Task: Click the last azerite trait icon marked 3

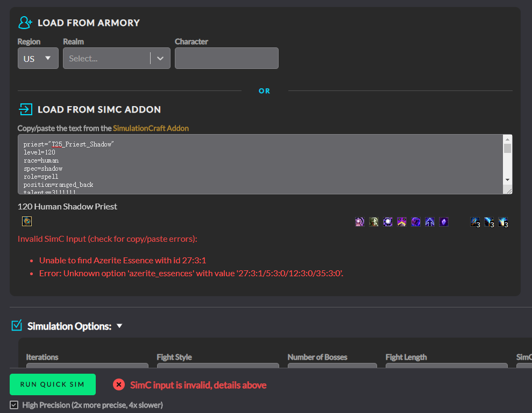Action: tap(503, 222)
